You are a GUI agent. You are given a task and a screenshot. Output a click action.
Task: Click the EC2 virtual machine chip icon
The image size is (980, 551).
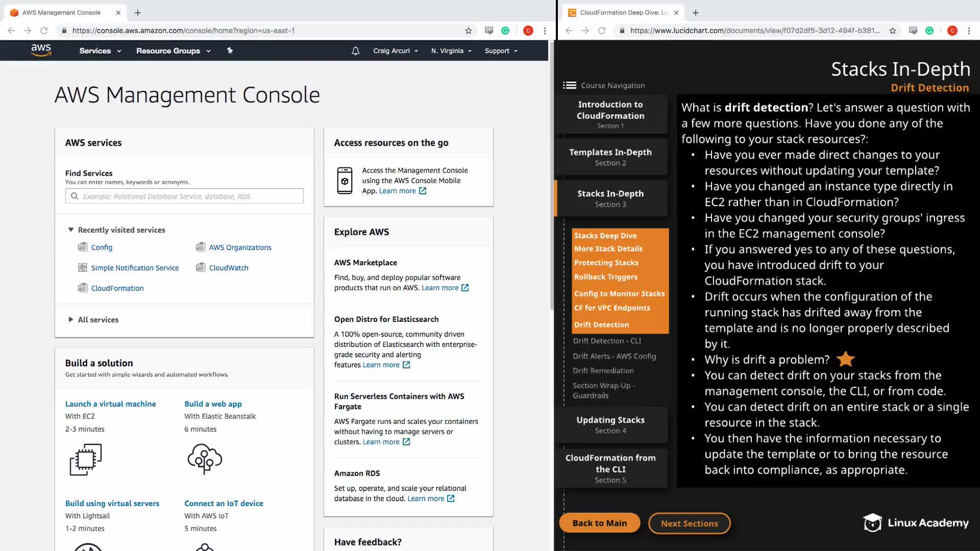[86, 459]
